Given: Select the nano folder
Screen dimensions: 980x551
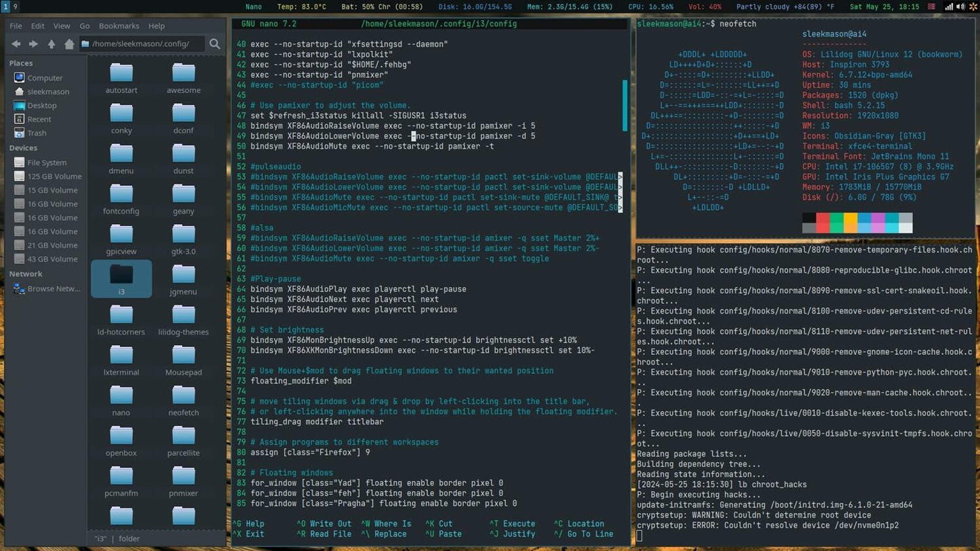Looking at the screenshot, I should 121,401.
